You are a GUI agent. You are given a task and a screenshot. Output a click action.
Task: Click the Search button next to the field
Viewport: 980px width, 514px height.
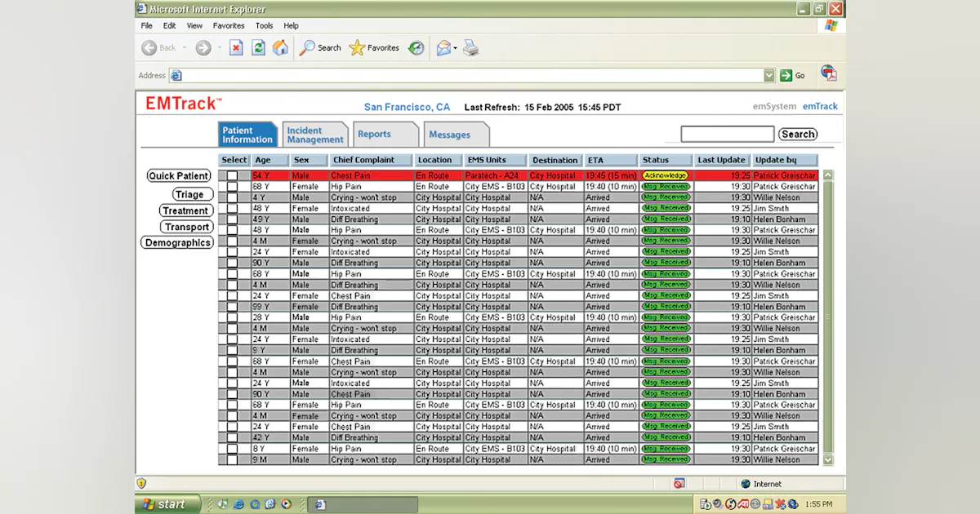click(x=798, y=135)
